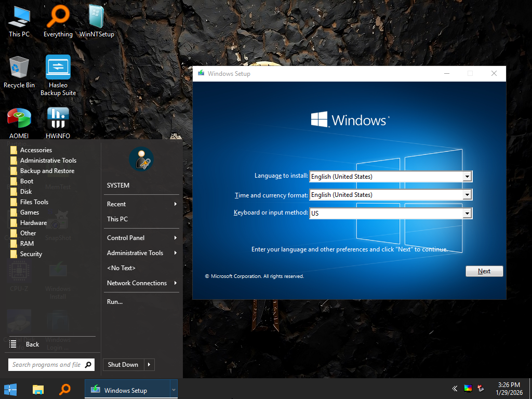The height and width of the screenshot is (399, 532).
Task: Click the Everything icon on the taskbar
Action: [65, 389]
